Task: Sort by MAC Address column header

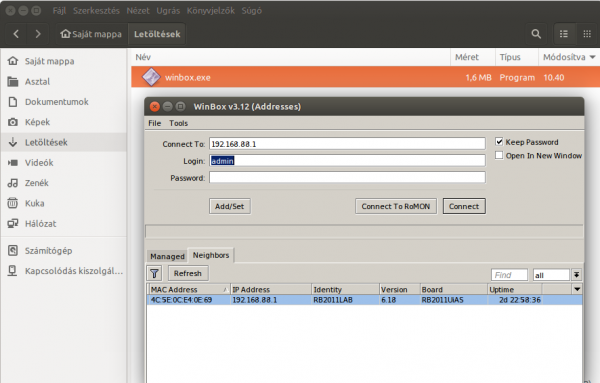Action: tap(189, 289)
